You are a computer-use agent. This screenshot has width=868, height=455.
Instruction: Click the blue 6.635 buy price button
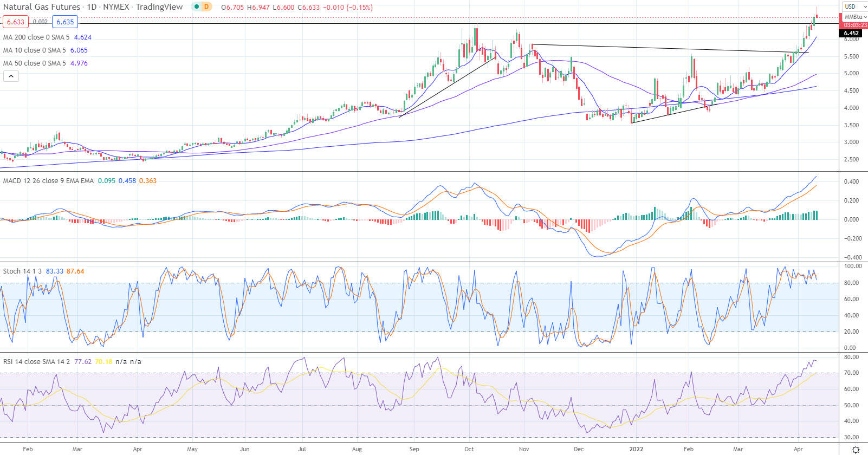pyautogui.click(x=65, y=22)
